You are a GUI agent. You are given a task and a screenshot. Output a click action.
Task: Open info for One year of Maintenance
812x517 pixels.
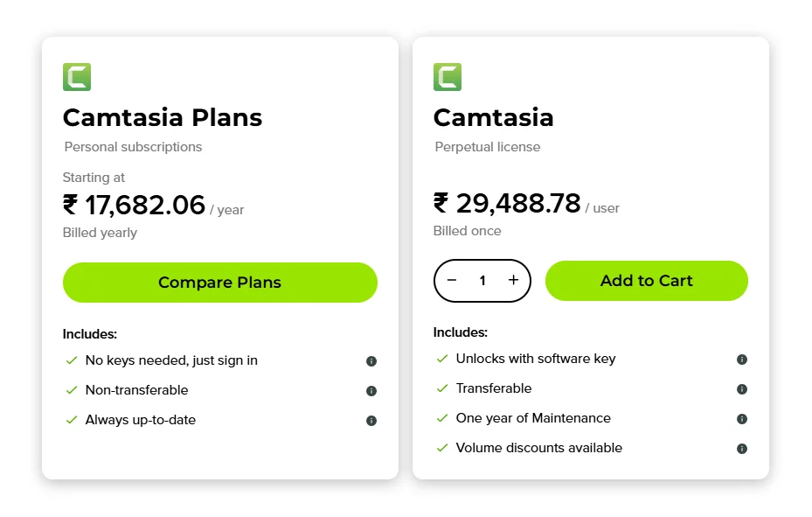tap(742, 419)
